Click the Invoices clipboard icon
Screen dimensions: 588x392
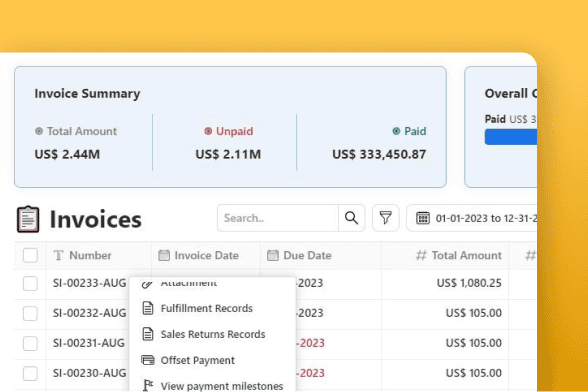pos(28,219)
